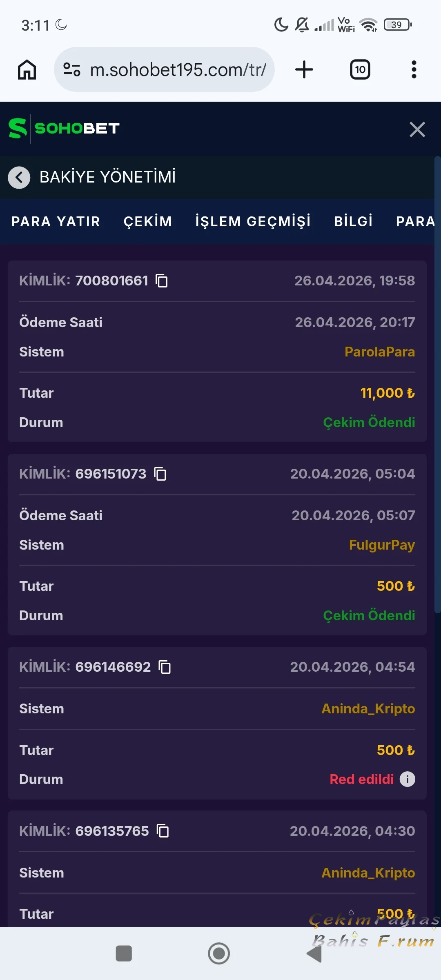Open a new browser tab
441x980 pixels.
tap(304, 70)
